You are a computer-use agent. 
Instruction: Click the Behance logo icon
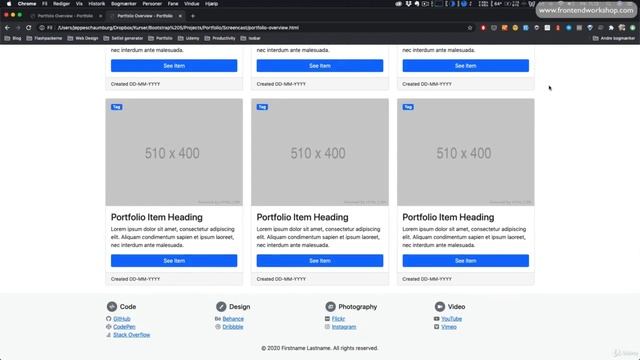[218, 319]
